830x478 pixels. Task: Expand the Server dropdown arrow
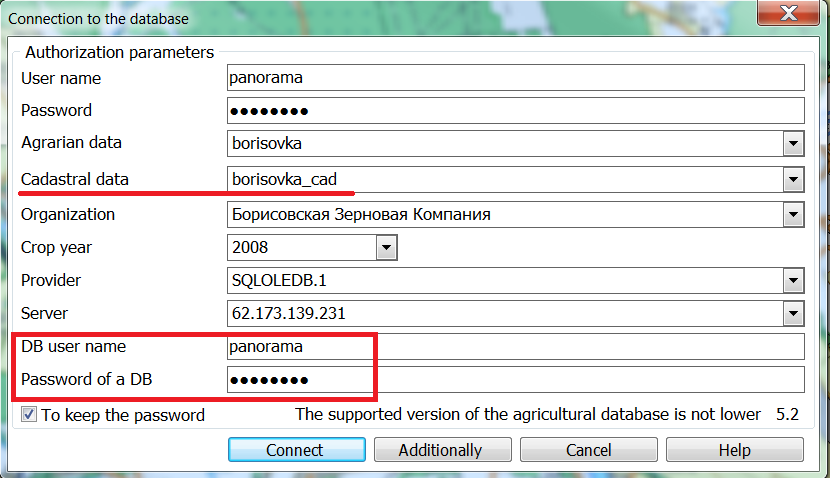[x=794, y=314]
